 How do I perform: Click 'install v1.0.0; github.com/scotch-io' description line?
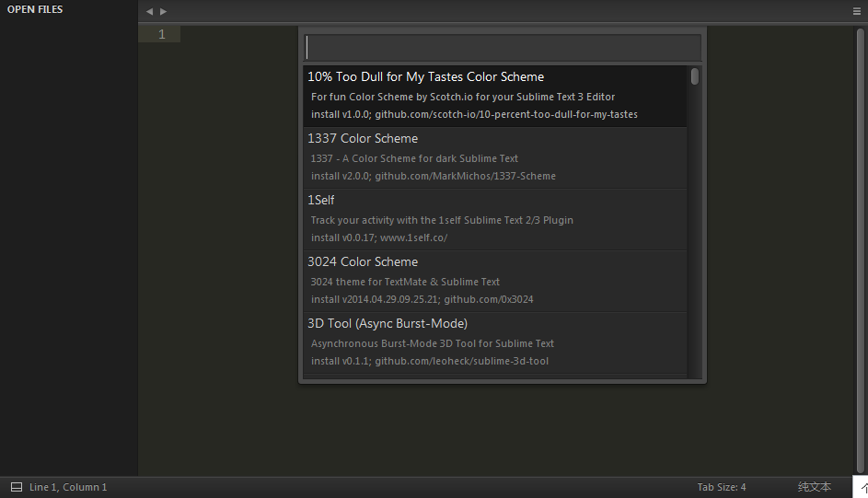(x=474, y=114)
